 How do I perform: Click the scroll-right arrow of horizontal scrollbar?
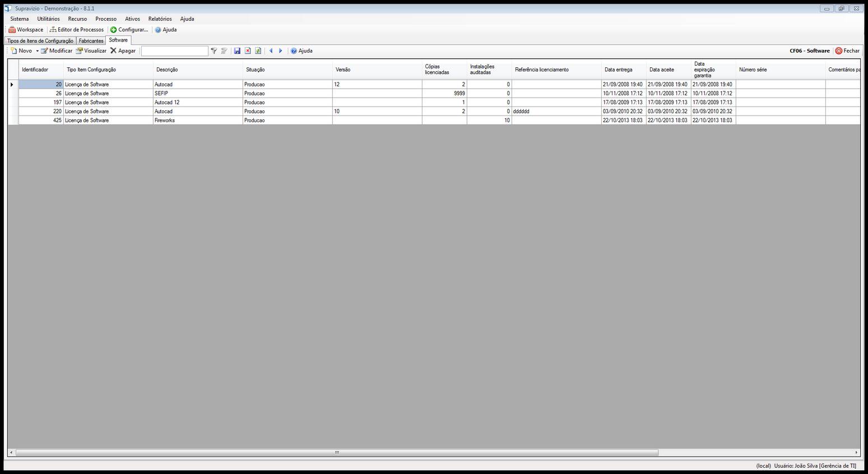click(856, 452)
